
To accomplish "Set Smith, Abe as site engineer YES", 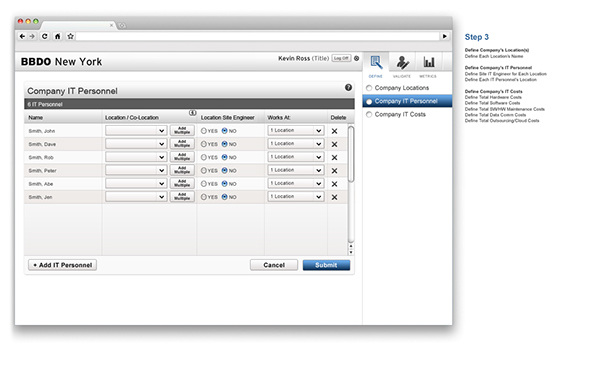I will pyautogui.click(x=204, y=184).
